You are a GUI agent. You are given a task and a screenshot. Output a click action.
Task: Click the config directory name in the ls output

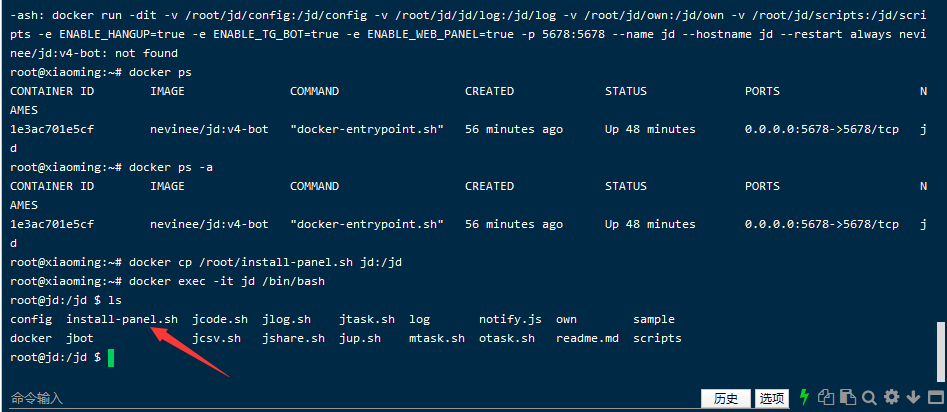(x=31, y=319)
